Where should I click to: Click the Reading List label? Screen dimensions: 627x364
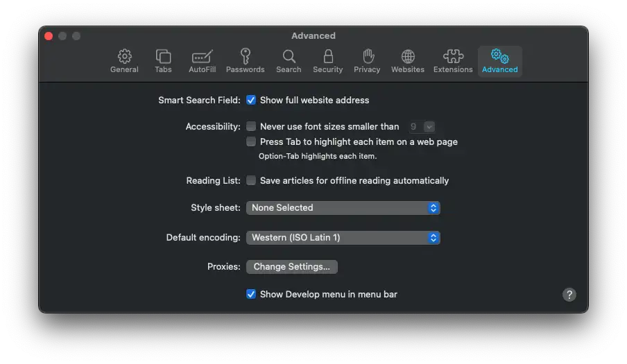click(x=213, y=180)
